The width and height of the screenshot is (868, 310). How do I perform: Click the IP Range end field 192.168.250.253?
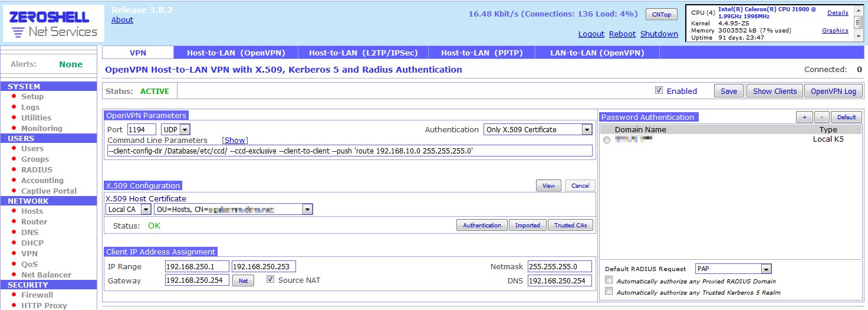[x=264, y=266]
